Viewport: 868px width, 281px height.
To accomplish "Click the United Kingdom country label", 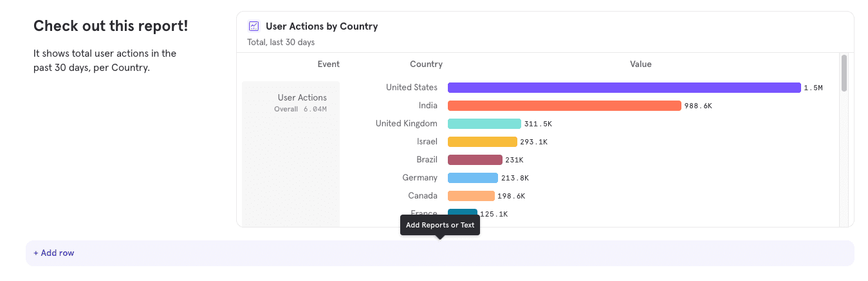I will [x=406, y=124].
